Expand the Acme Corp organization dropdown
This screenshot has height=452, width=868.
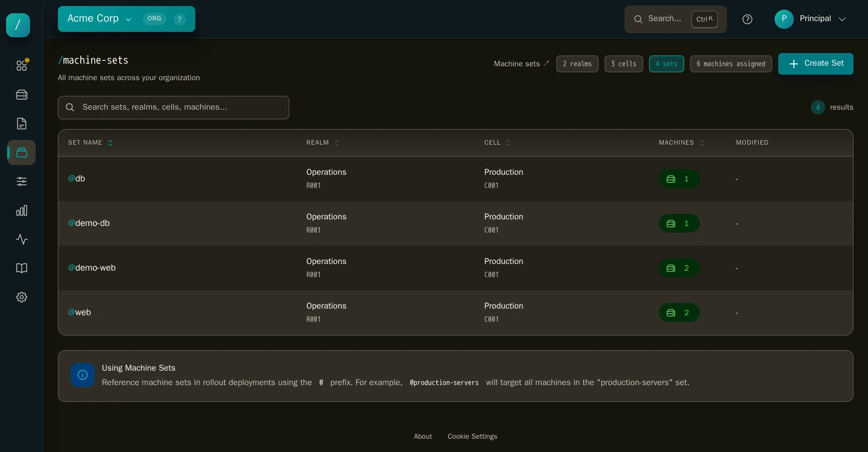[99, 19]
